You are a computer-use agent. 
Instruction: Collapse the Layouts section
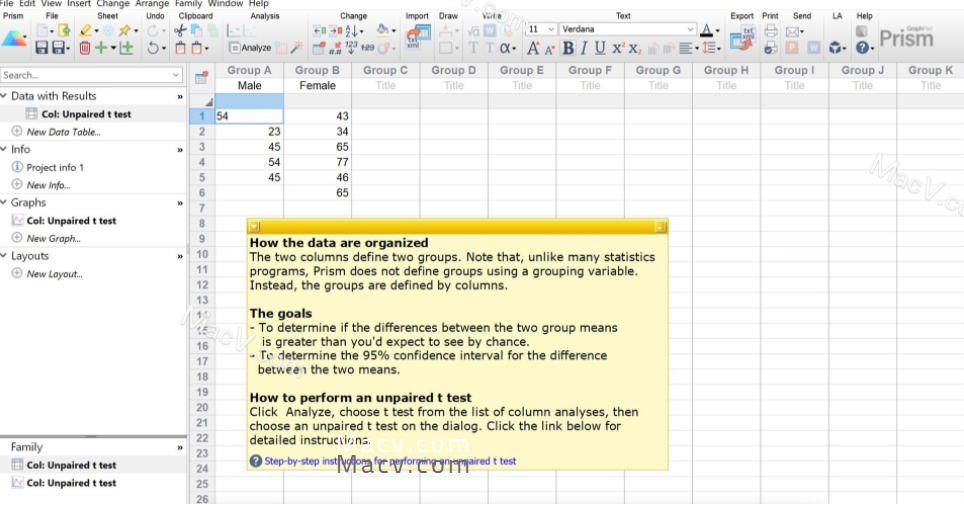tap(4, 256)
